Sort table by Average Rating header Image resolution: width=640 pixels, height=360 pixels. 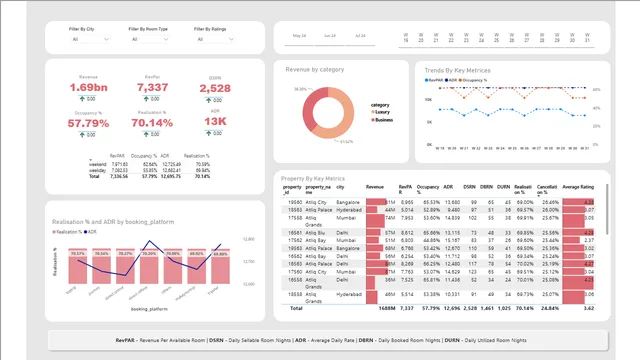[x=578, y=187]
